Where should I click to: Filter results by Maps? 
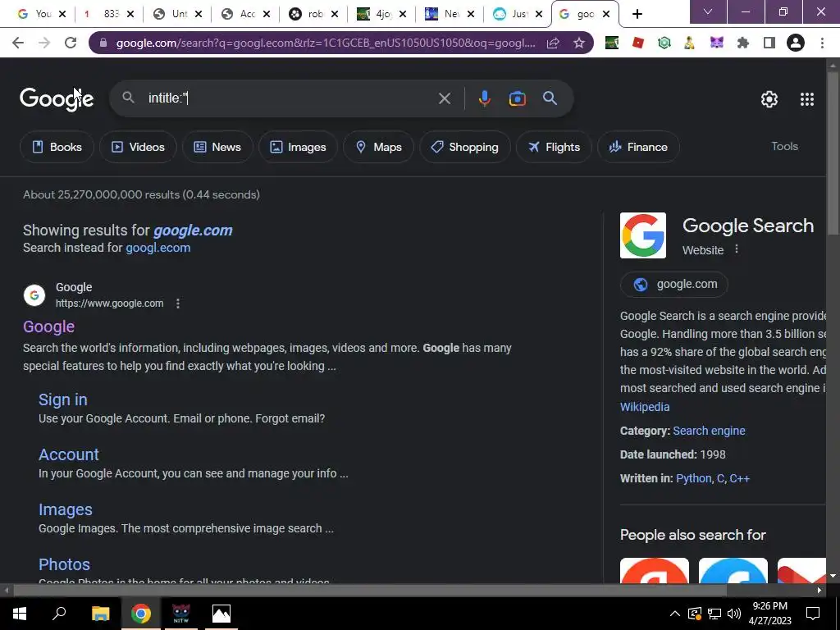tap(379, 147)
